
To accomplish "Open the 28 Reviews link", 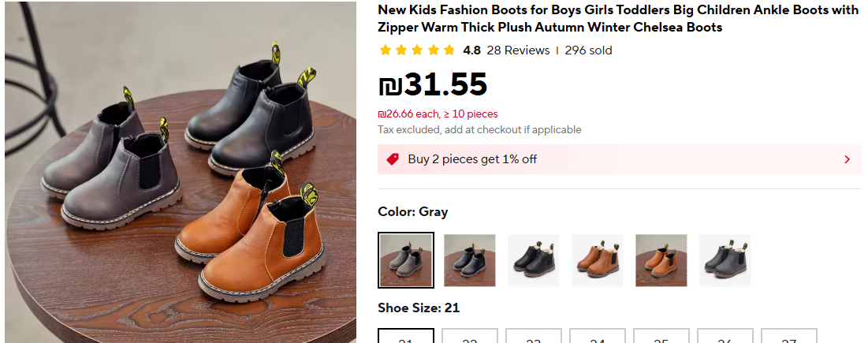I will pyautogui.click(x=518, y=50).
